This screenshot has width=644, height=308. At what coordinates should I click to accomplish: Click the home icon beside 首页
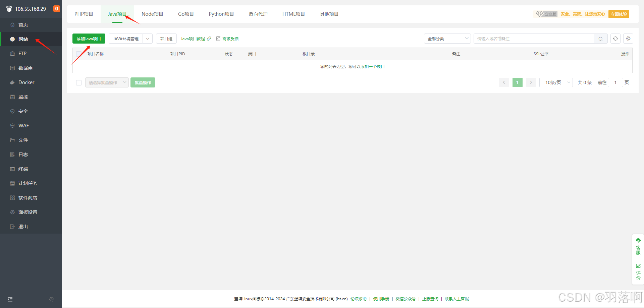pos(12,25)
